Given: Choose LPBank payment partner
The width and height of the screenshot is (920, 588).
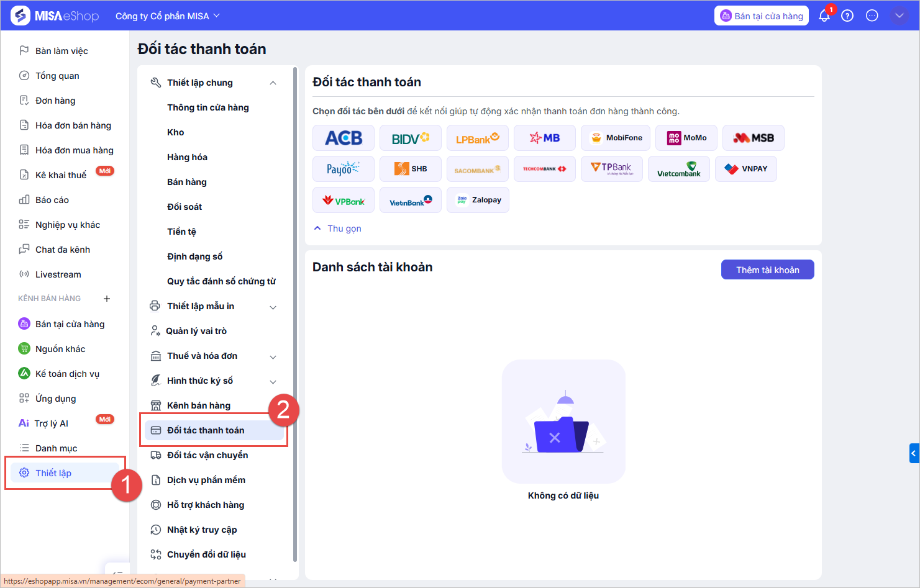Looking at the screenshot, I should pyautogui.click(x=478, y=138).
